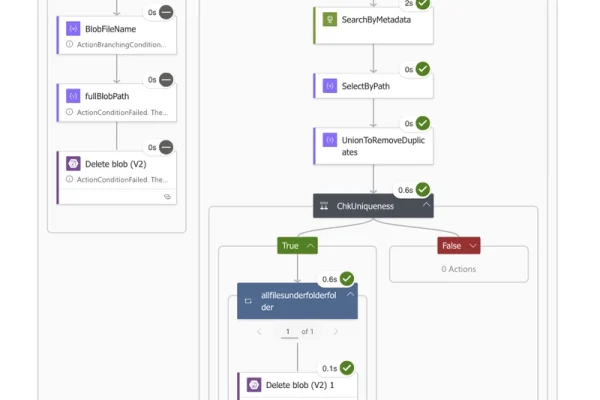Click the allfilesunderfolderfolder loop icon
Viewport: 600px width, 400px height.
click(248, 301)
